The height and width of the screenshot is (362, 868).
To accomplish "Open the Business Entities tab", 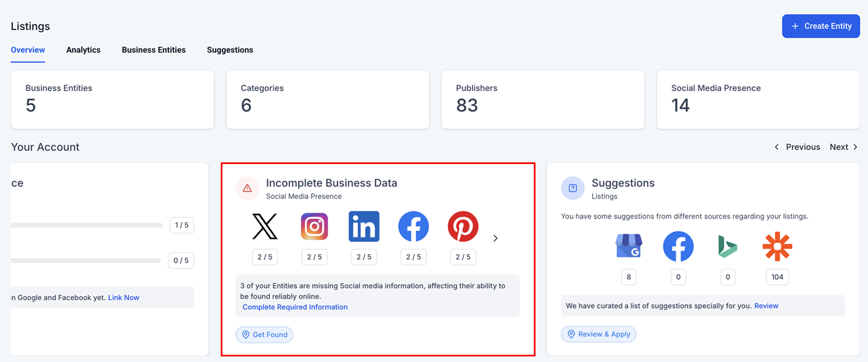I will click(153, 50).
